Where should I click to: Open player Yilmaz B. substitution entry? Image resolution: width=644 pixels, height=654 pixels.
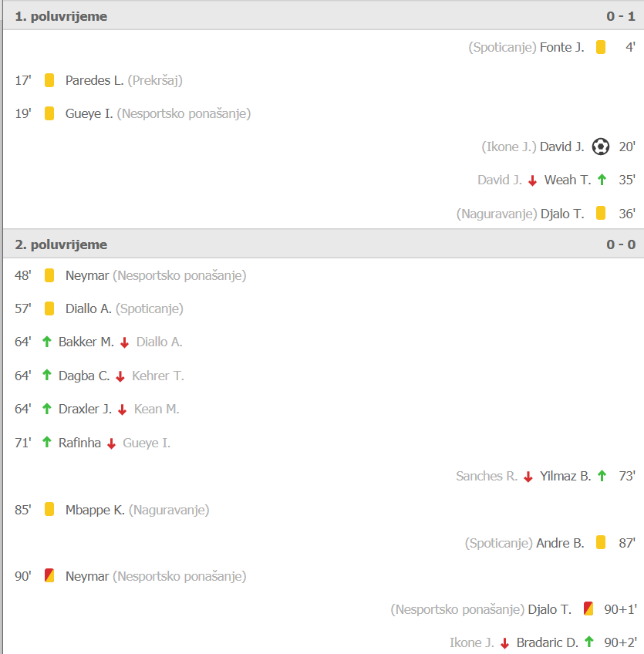coord(565,476)
